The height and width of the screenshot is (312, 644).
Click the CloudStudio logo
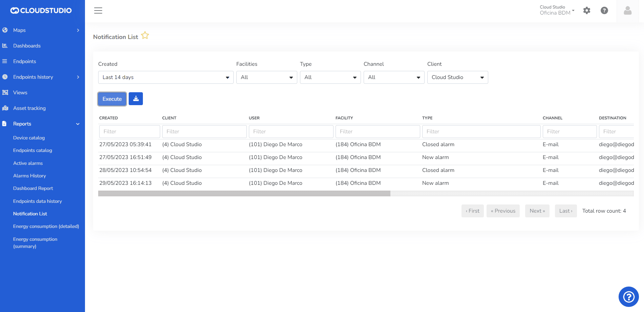point(41,11)
